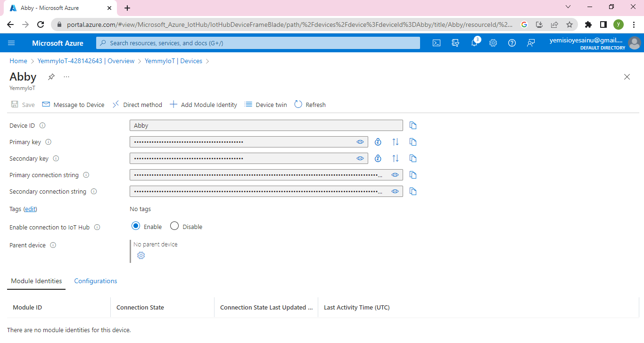644x343 pixels.
Task: Click info icon for Enable connection to IoT Hub
Action: point(97,227)
